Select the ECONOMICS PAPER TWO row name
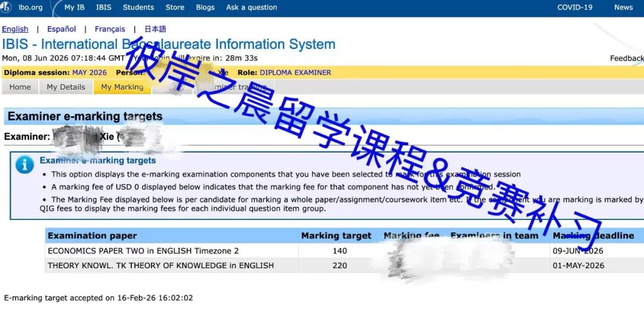This screenshot has width=644, height=310. [143, 251]
